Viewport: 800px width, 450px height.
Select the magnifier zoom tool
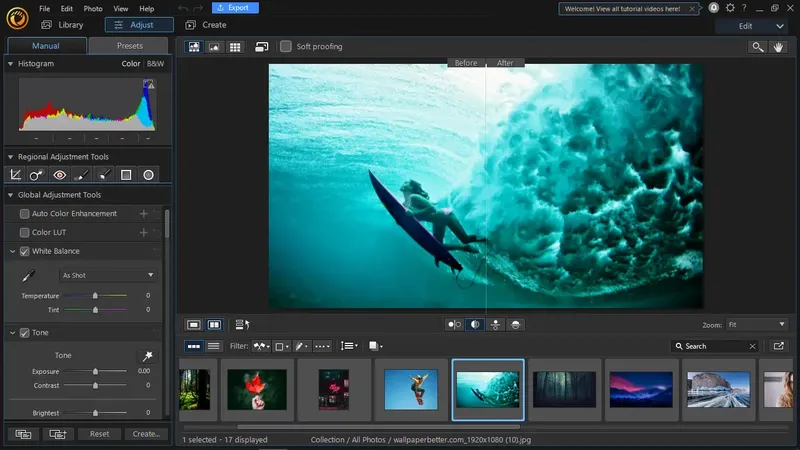coord(758,47)
